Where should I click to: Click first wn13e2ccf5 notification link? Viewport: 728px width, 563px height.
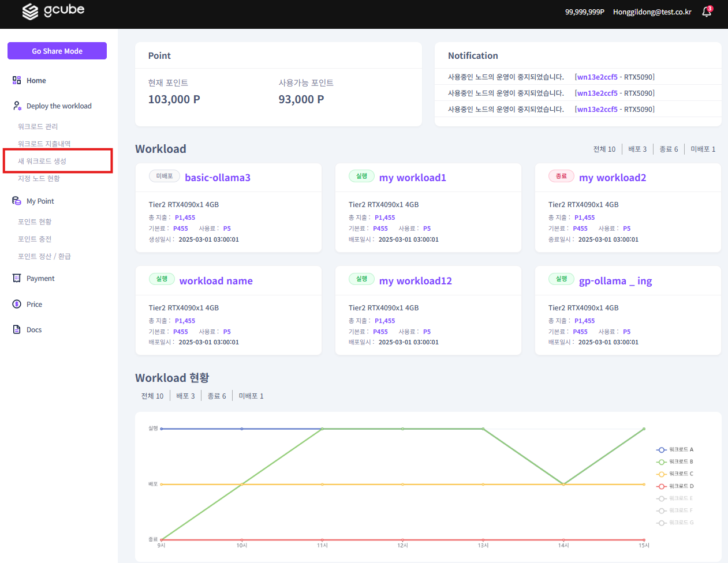597,77
